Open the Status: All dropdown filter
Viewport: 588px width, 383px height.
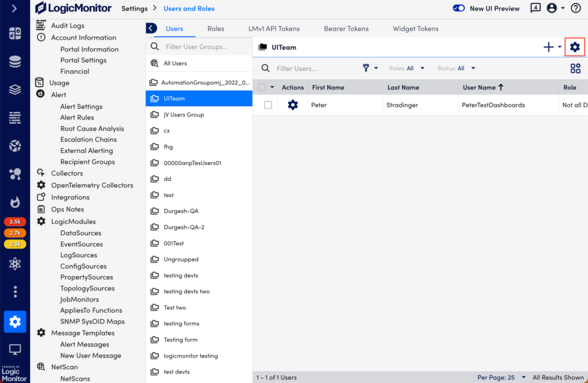(455, 68)
